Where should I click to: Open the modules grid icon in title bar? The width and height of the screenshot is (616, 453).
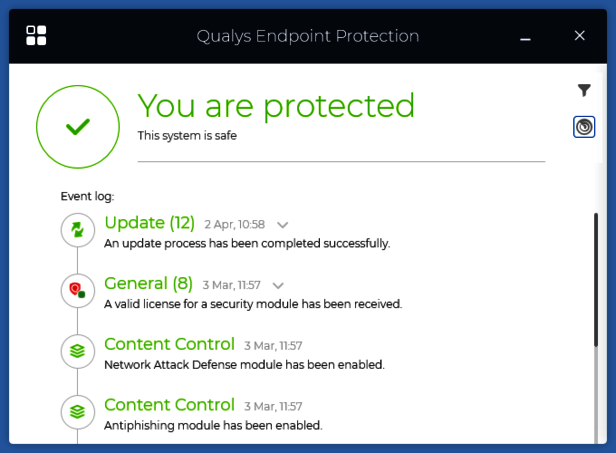37,35
